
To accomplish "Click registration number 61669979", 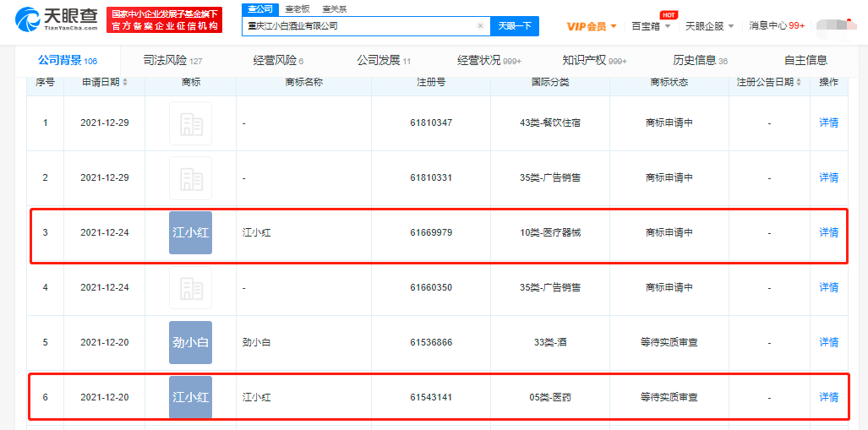I will click(x=431, y=232).
